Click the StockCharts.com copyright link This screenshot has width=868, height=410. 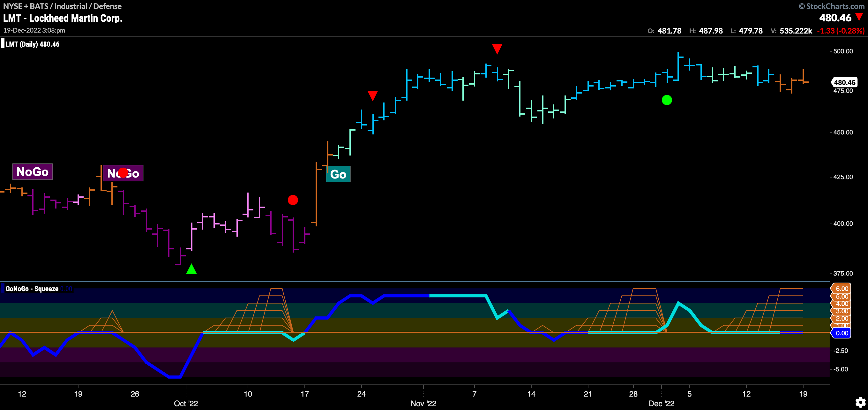point(832,6)
